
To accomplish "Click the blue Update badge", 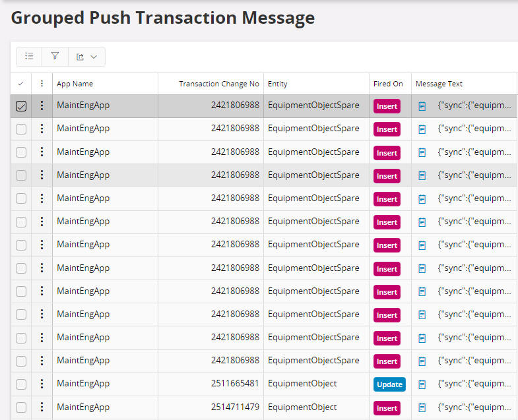I will coord(389,384).
